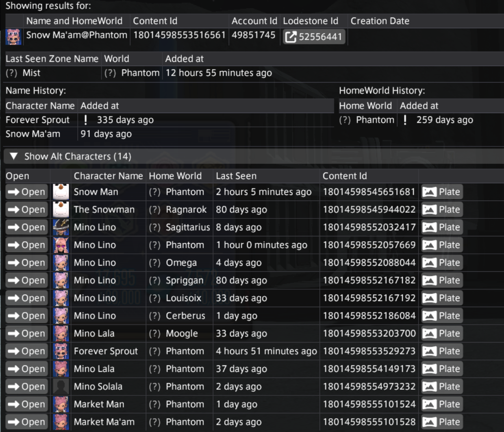504x432 pixels.
Task: Open the Snow Man alt character
Action: [27, 192]
